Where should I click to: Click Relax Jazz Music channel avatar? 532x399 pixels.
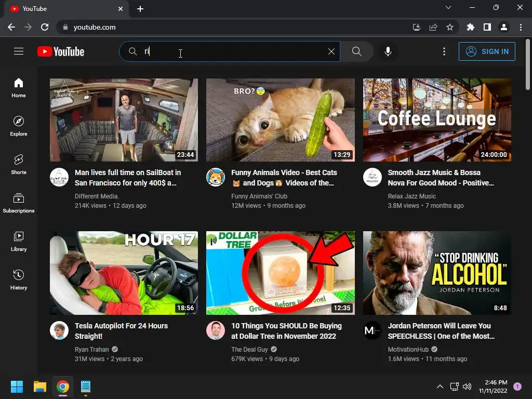pyautogui.click(x=372, y=177)
